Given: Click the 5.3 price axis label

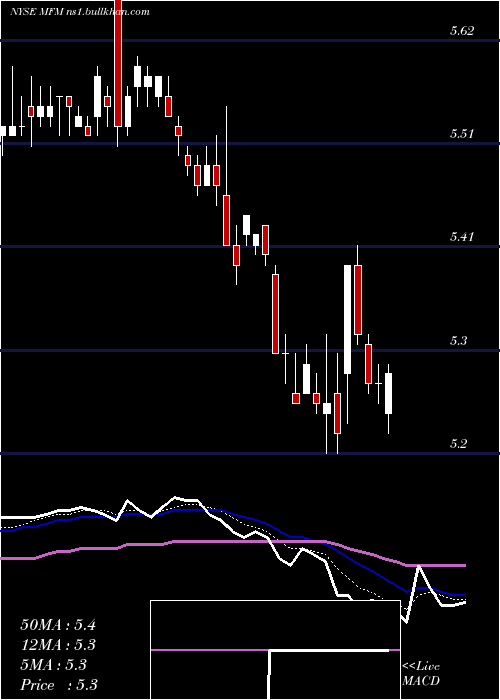Looking at the screenshot, I should (x=458, y=341).
